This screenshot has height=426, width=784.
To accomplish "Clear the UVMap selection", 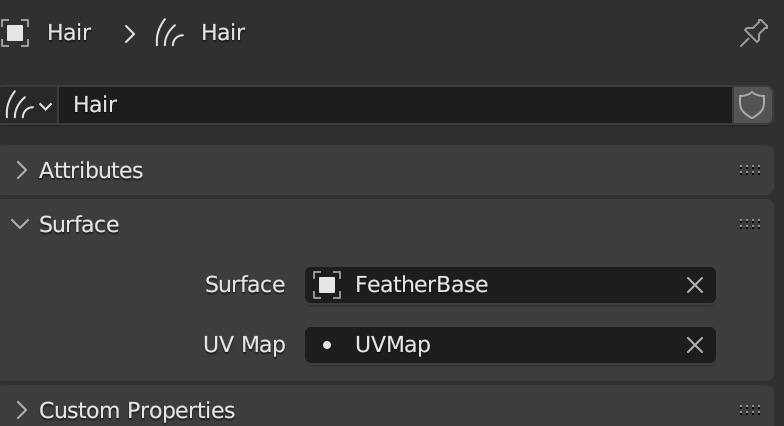I will coord(694,345).
